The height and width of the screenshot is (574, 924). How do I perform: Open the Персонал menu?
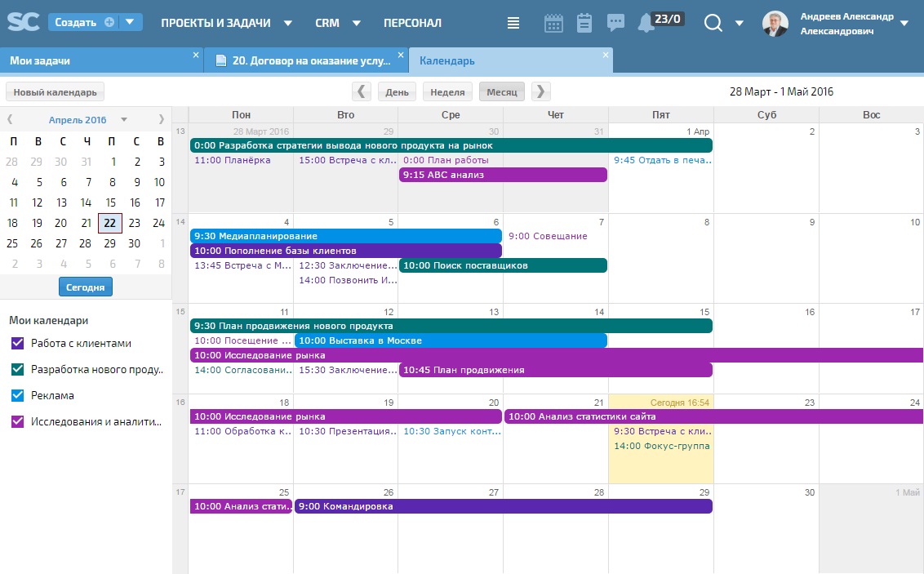coord(412,23)
